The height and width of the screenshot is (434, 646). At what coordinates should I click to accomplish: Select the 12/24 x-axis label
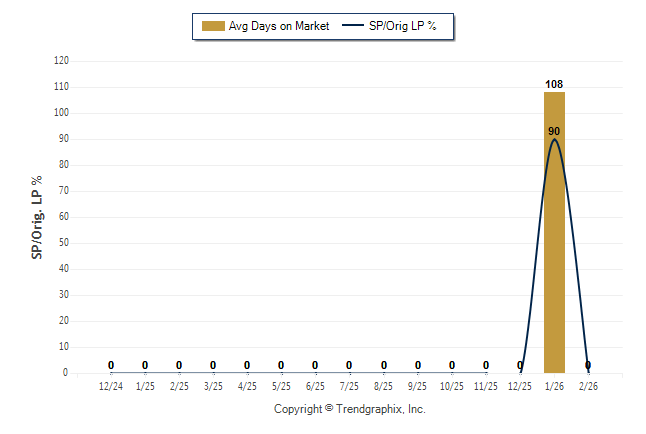pos(111,385)
